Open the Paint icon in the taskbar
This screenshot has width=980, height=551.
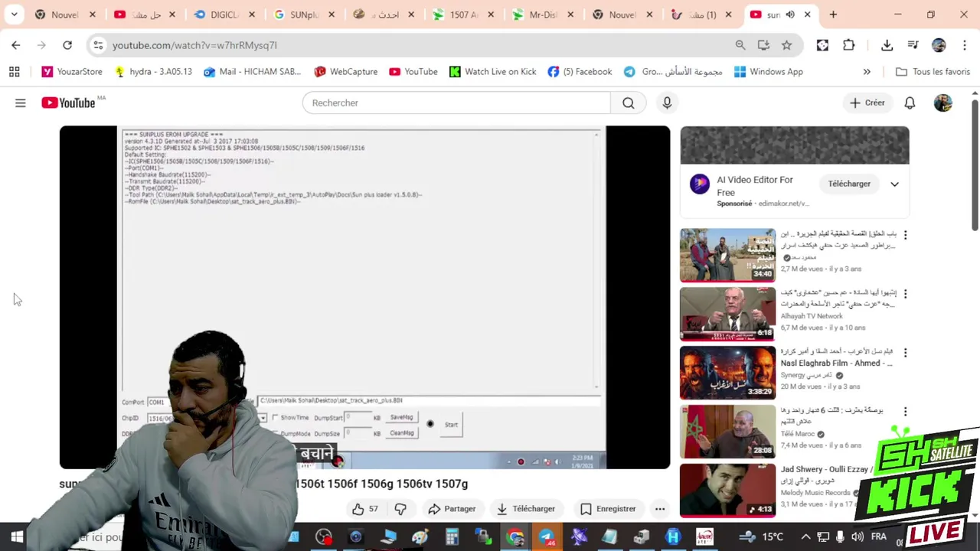(420, 537)
